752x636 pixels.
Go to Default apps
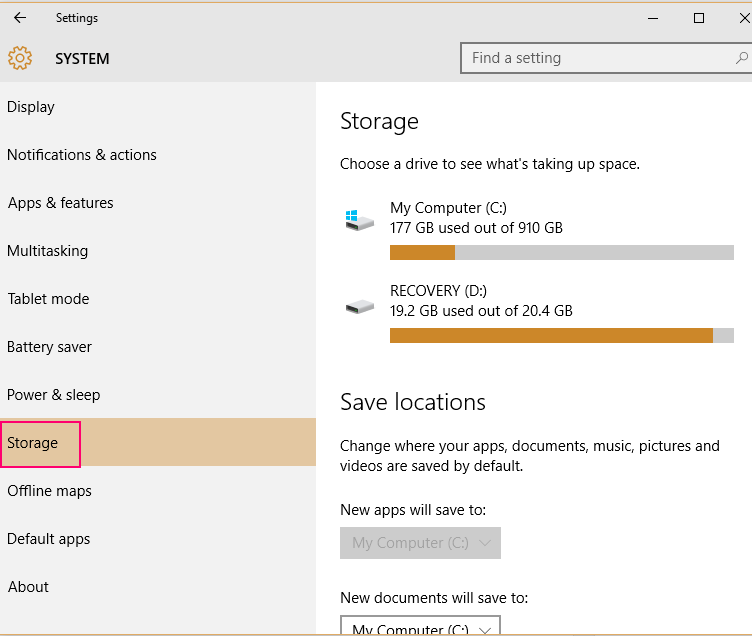(x=158, y=538)
